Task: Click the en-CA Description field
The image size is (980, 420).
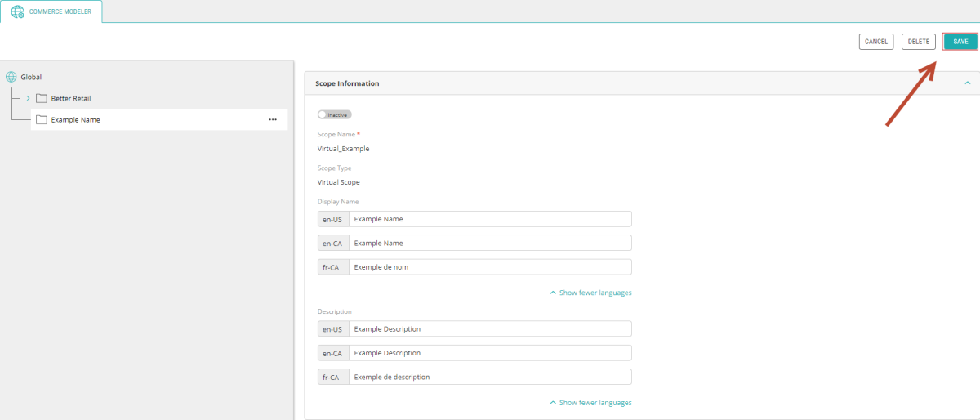Action: tap(490, 353)
